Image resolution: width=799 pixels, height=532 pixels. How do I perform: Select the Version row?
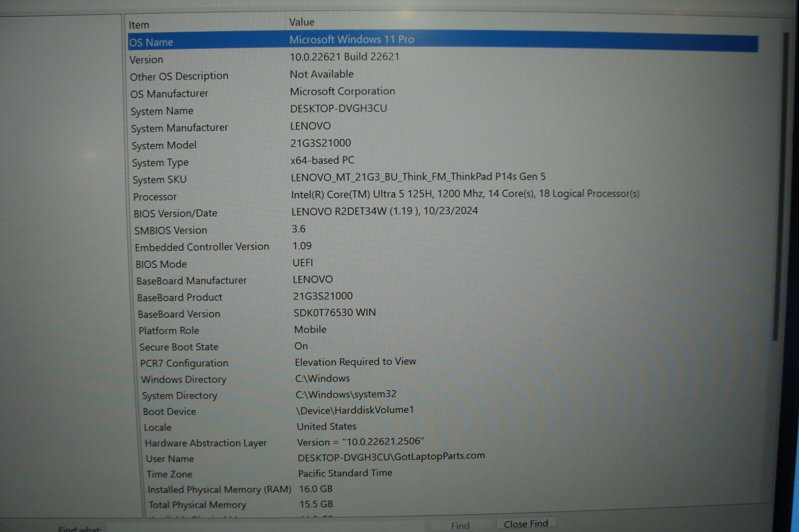(x=146, y=60)
